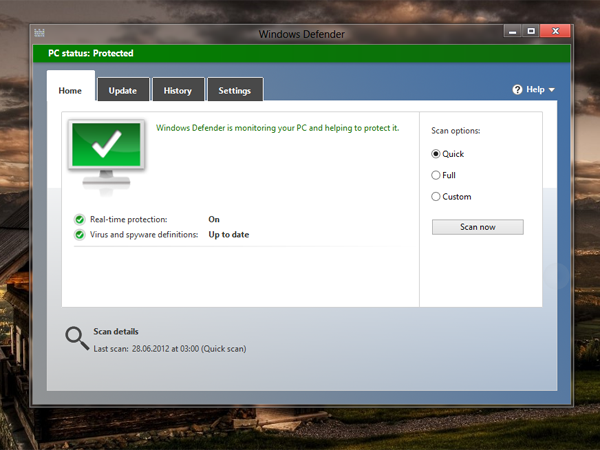Click the 'Last scan: 28.06.2012' text
600x450 pixels.
click(170, 349)
